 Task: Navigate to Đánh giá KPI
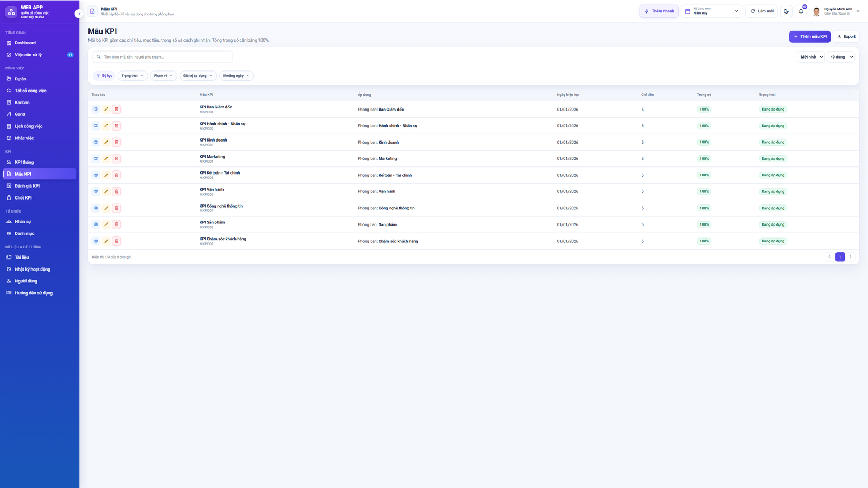tap(40, 186)
